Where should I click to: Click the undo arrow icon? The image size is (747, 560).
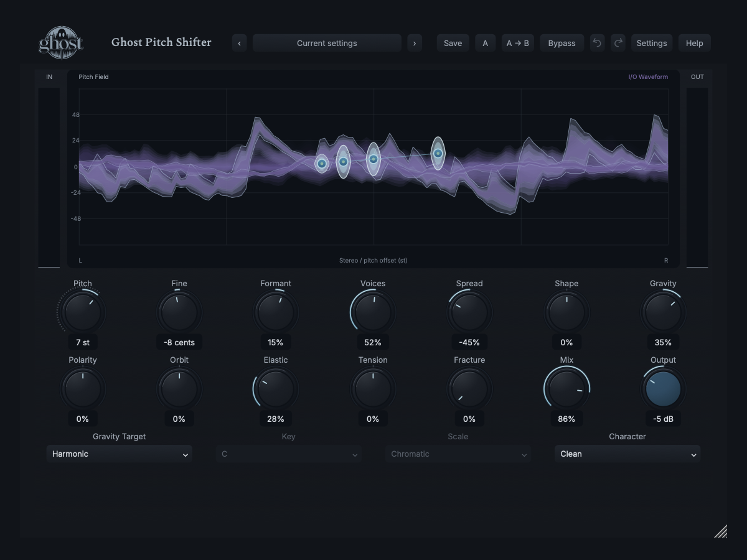point(597,43)
